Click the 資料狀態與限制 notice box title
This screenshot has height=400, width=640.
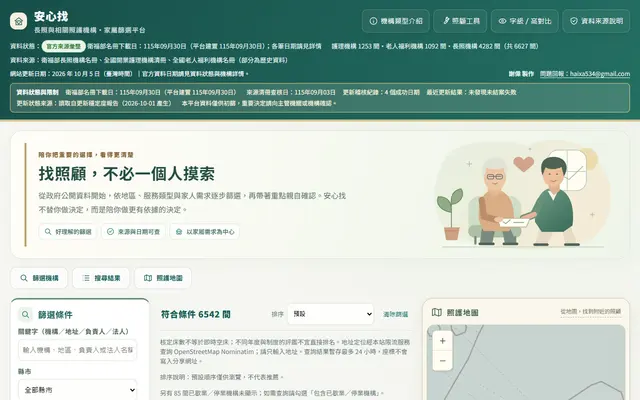click(x=37, y=92)
